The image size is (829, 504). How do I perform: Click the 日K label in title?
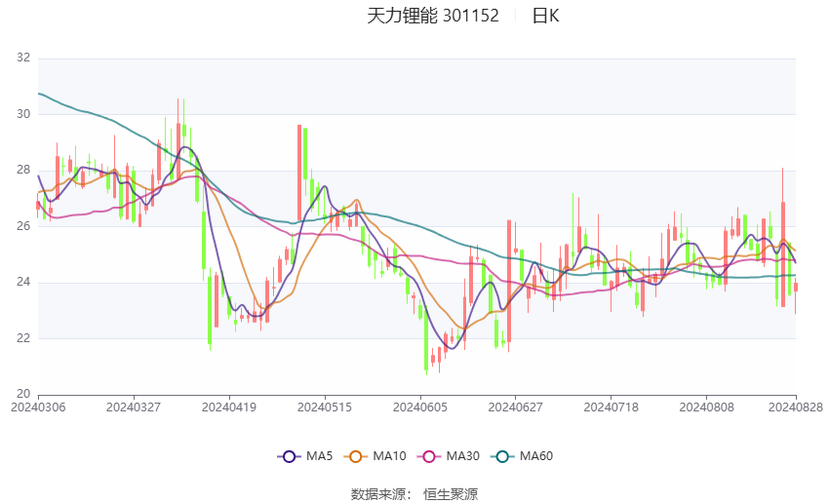545,16
